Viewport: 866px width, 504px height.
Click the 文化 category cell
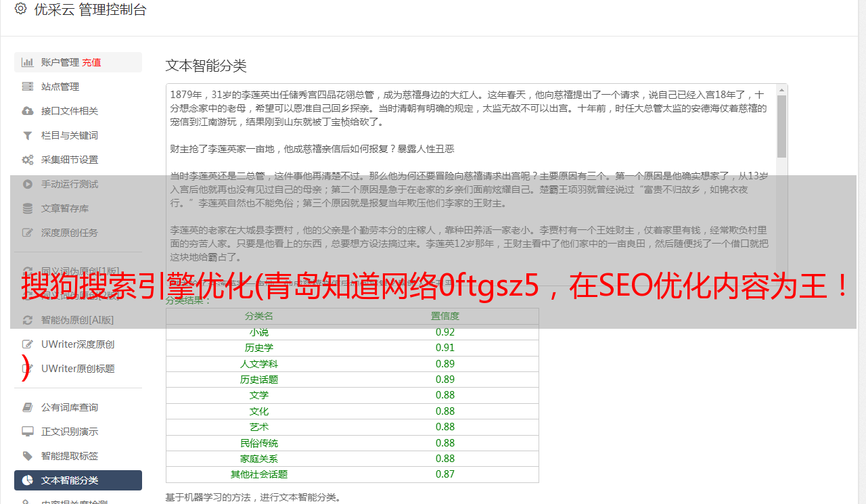point(259,411)
